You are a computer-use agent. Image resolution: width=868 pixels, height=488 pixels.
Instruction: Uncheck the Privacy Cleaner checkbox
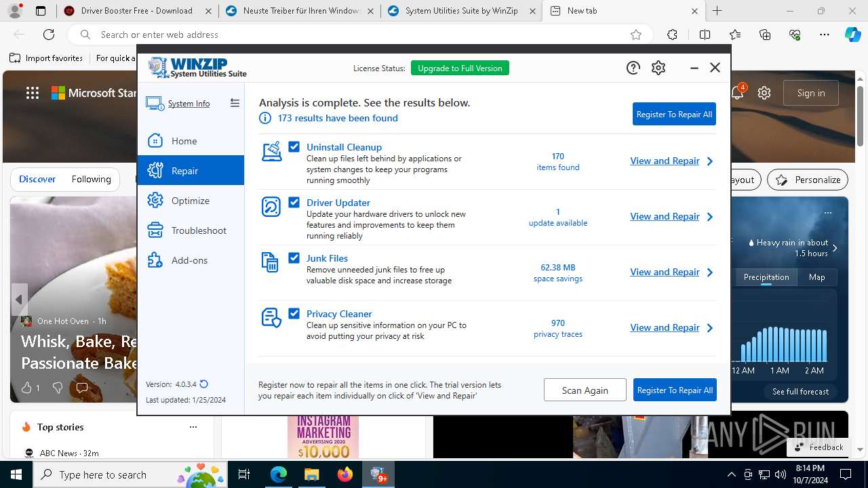pyautogui.click(x=294, y=313)
